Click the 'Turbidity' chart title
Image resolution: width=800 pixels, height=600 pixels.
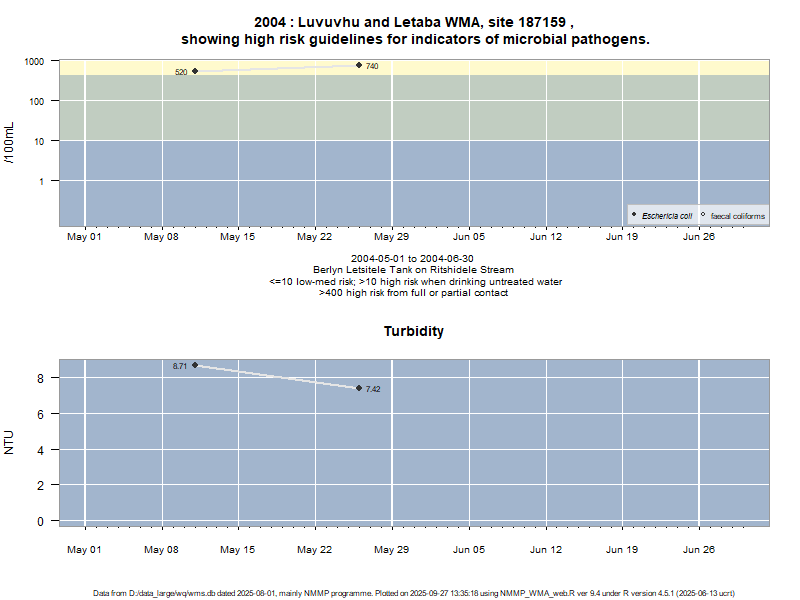[414, 331]
